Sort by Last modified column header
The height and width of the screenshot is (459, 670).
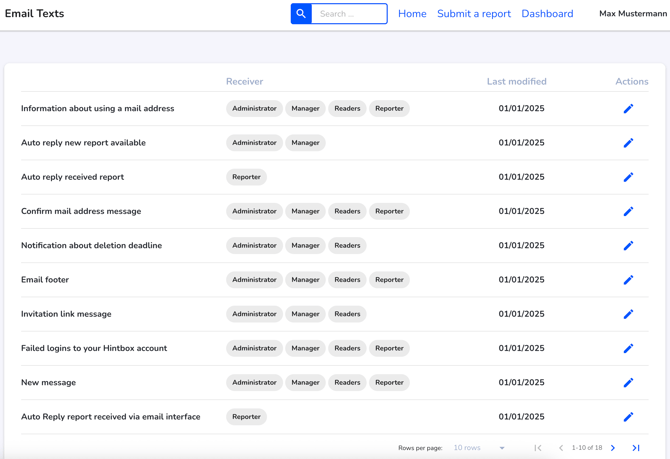517,81
